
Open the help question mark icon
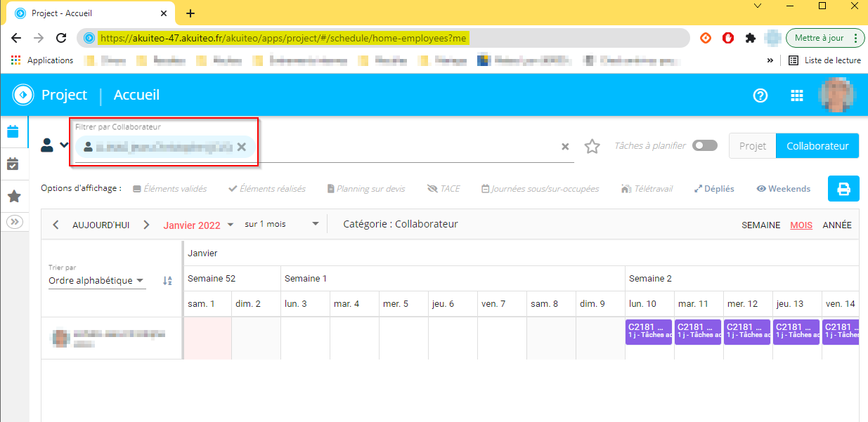click(760, 95)
